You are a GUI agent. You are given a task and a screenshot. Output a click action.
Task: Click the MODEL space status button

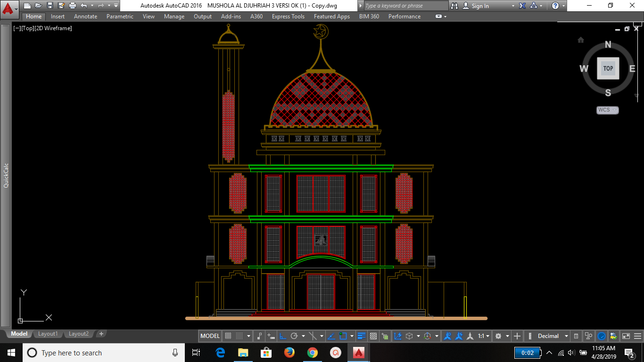(x=210, y=336)
